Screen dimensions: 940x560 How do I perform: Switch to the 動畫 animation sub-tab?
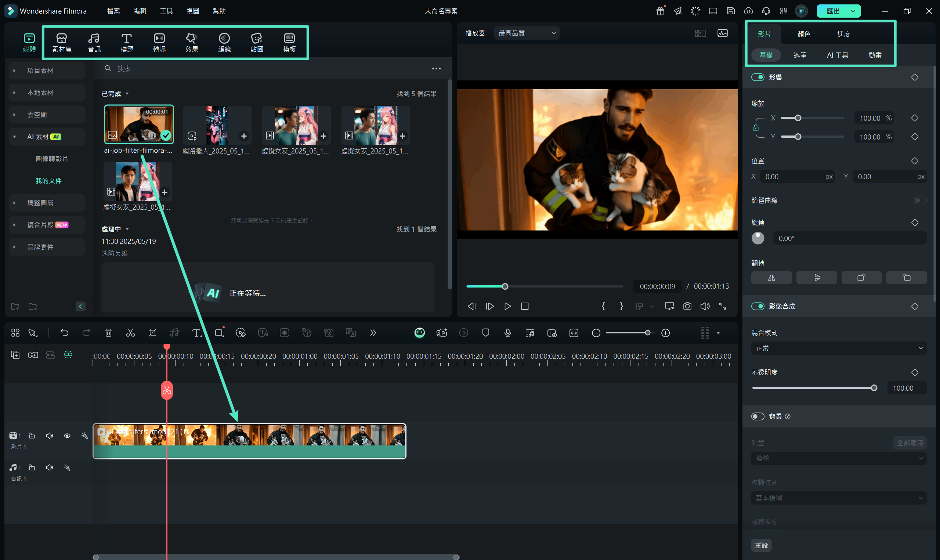pos(875,55)
